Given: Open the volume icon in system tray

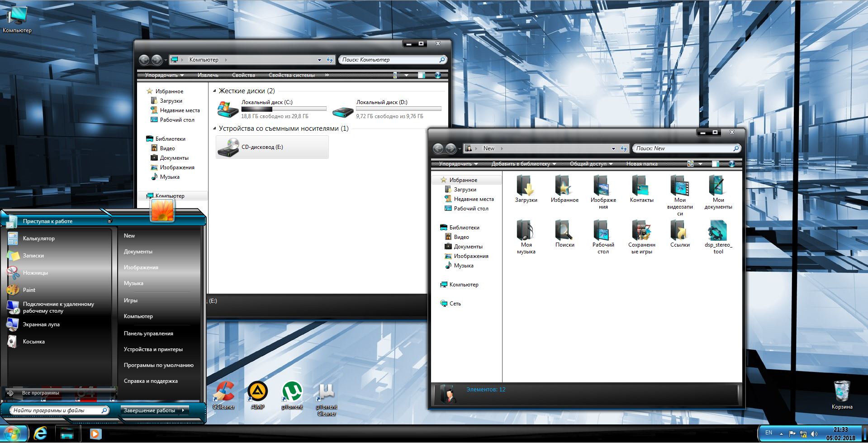Looking at the screenshot, I should point(814,434).
